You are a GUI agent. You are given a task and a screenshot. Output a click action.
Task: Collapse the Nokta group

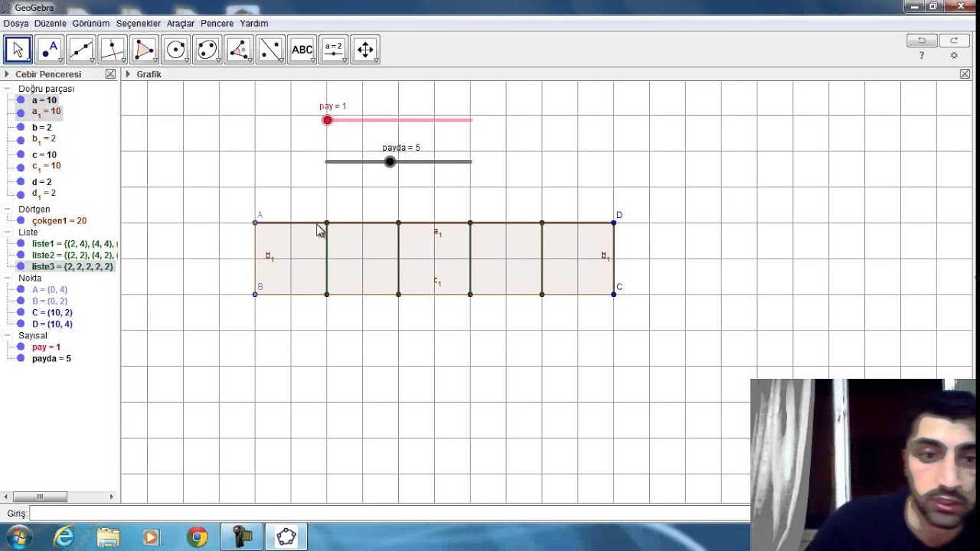[x=8, y=278]
